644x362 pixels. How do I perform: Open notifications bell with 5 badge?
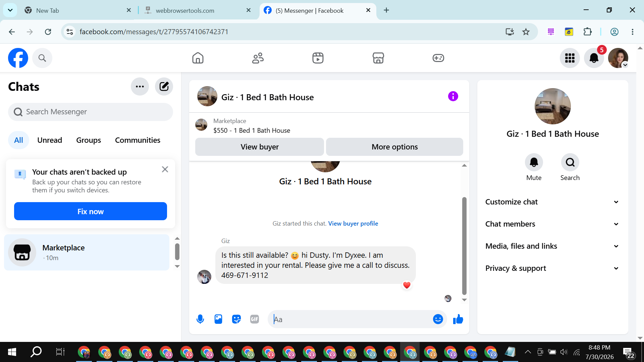pos(594,58)
